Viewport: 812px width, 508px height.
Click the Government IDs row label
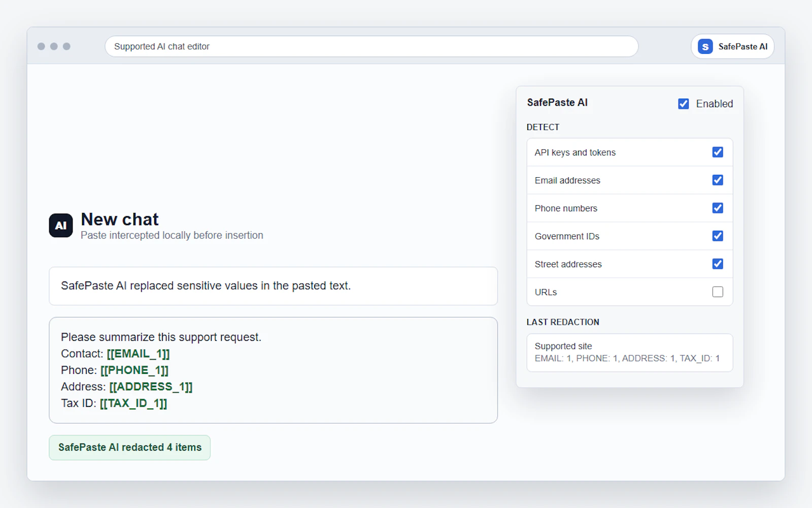tap(567, 236)
